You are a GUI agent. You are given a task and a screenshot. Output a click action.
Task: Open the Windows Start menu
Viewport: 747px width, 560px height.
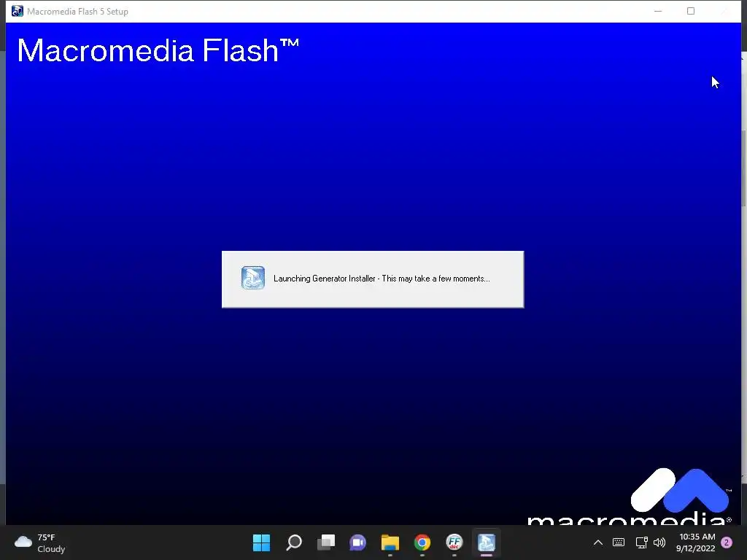click(x=261, y=542)
